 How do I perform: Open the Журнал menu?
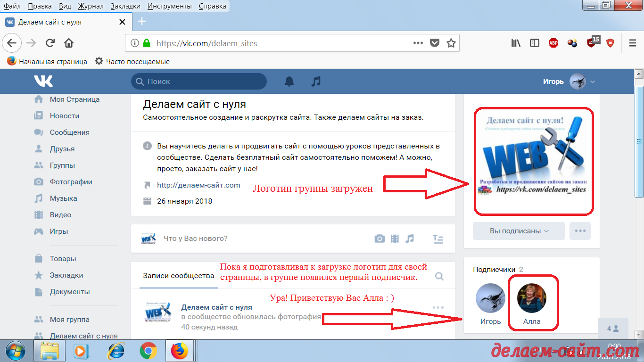91,6
